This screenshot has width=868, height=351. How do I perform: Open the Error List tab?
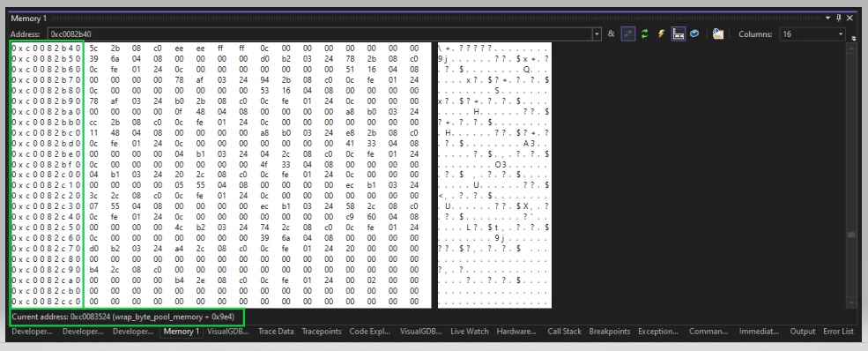click(x=838, y=331)
